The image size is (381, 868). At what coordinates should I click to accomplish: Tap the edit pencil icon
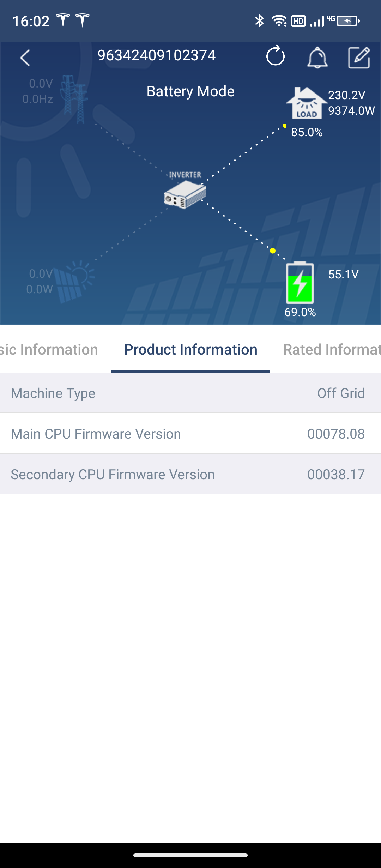(x=359, y=58)
